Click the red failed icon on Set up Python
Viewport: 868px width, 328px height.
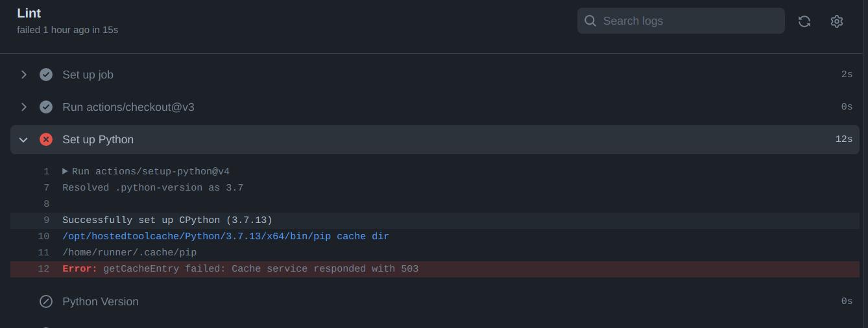coord(46,139)
